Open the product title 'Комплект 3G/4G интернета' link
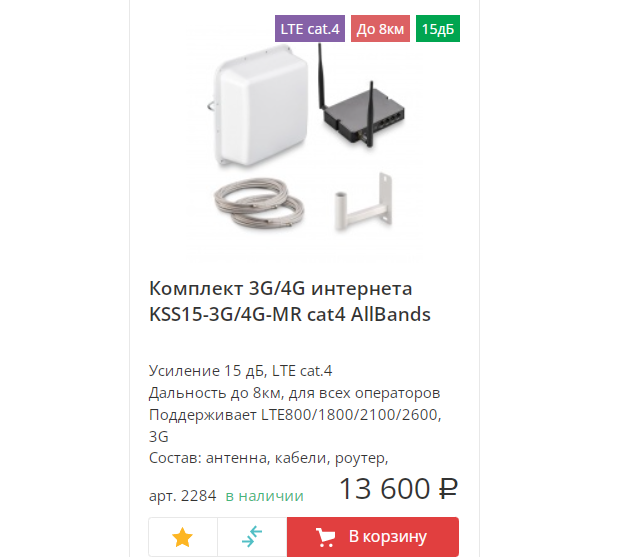This screenshot has height=557, width=640. tap(281, 288)
